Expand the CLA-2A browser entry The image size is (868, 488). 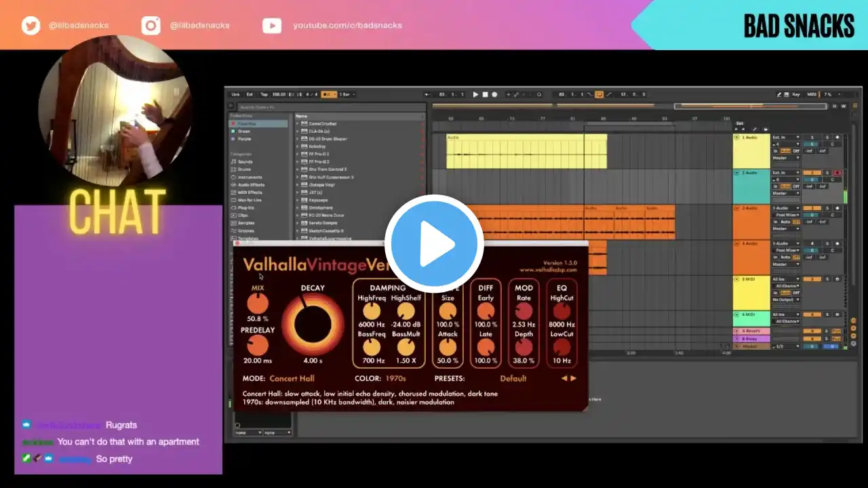pos(297,131)
